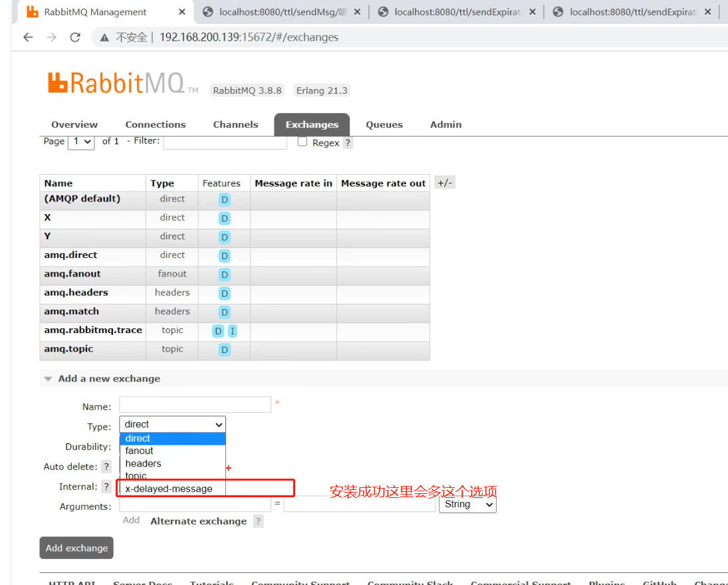Click the Regex help question mark
The height and width of the screenshot is (585, 728).
click(348, 143)
